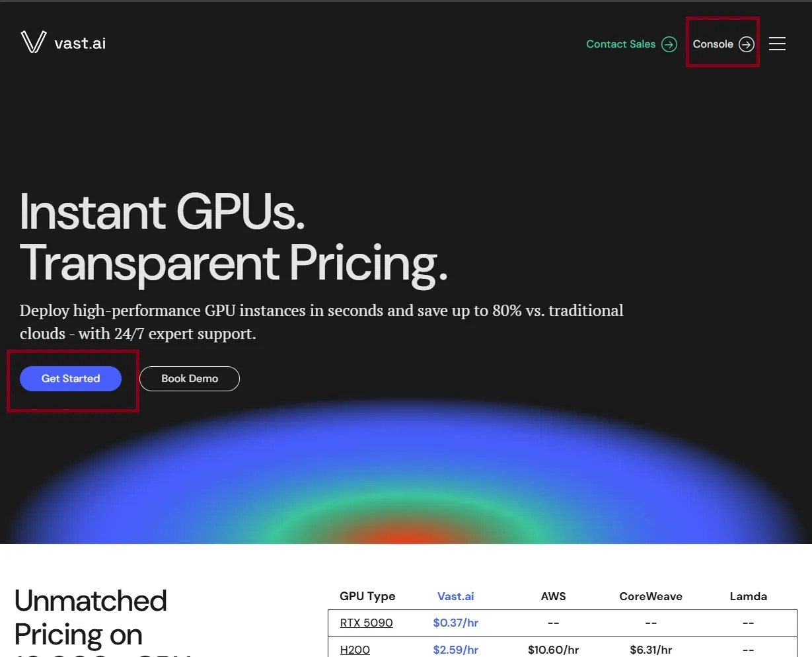Viewport: 812px width, 657px height.
Task: Open the RTX 5090 GPU link
Action: pyautogui.click(x=367, y=623)
